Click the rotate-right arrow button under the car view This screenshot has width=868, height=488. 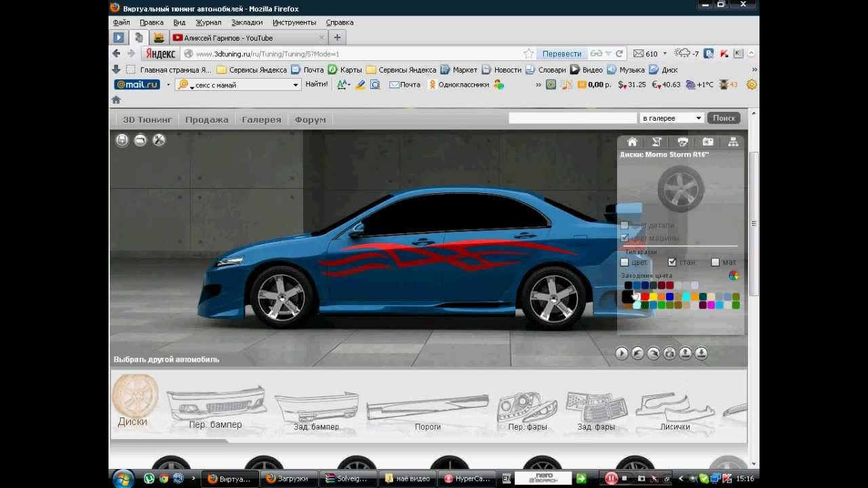(653, 353)
